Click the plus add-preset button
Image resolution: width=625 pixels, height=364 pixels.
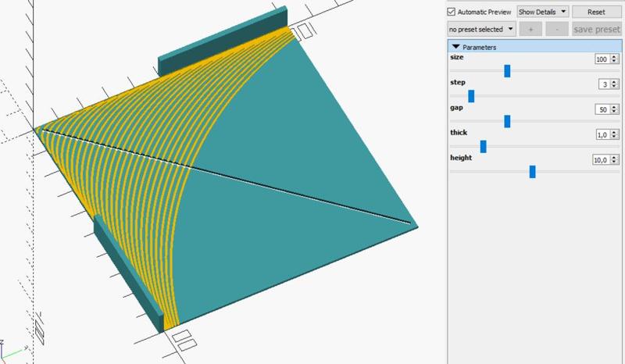pyautogui.click(x=530, y=29)
